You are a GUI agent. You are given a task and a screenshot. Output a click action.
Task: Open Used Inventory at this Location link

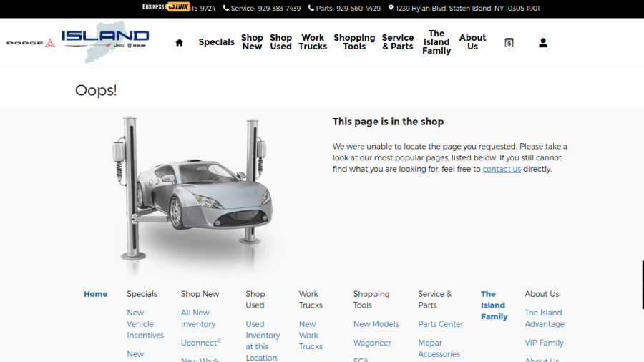point(263,341)
